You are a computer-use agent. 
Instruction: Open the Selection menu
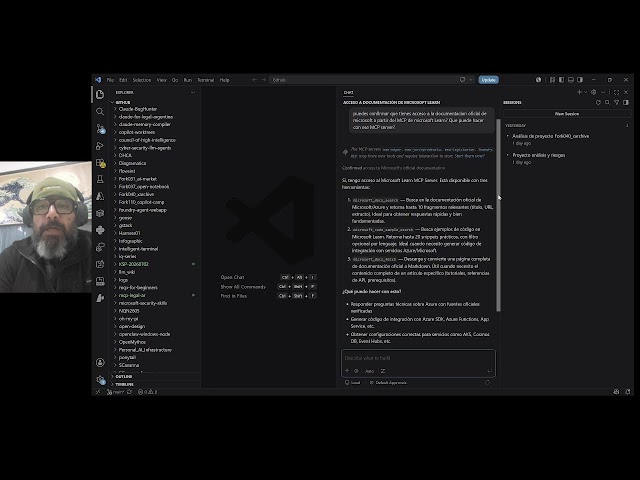point(142,80)
